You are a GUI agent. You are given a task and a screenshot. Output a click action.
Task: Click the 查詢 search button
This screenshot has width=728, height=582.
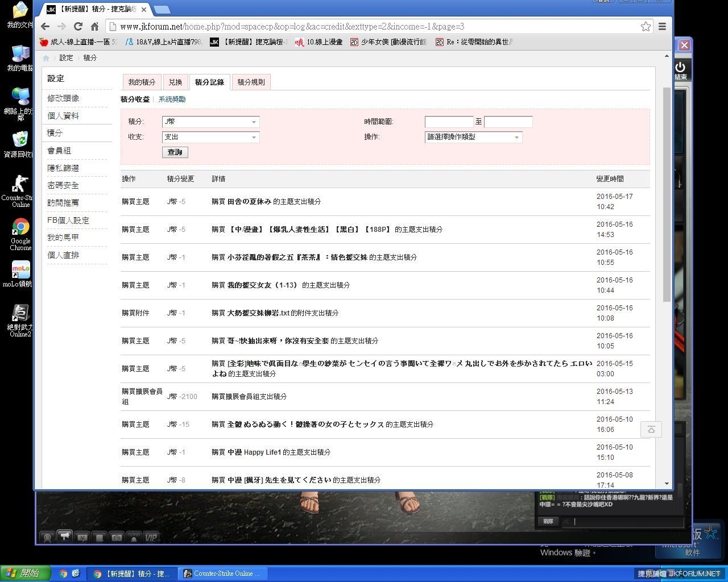[175, 152]
